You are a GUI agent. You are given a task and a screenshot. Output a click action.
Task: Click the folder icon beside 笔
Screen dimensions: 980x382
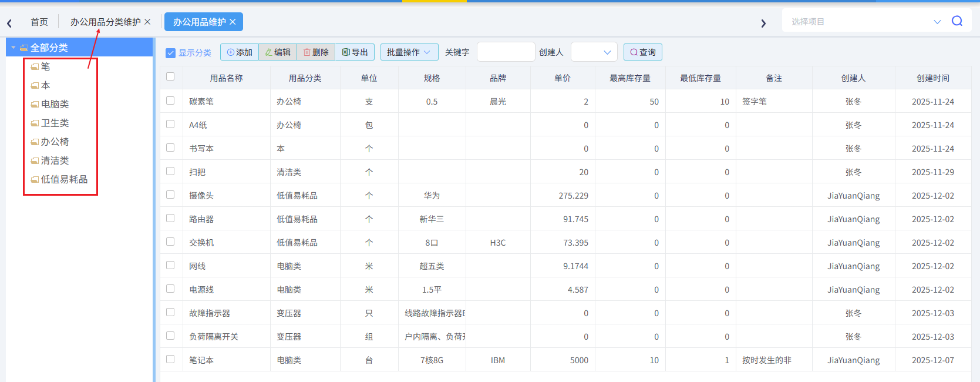(x=35, y=67)
